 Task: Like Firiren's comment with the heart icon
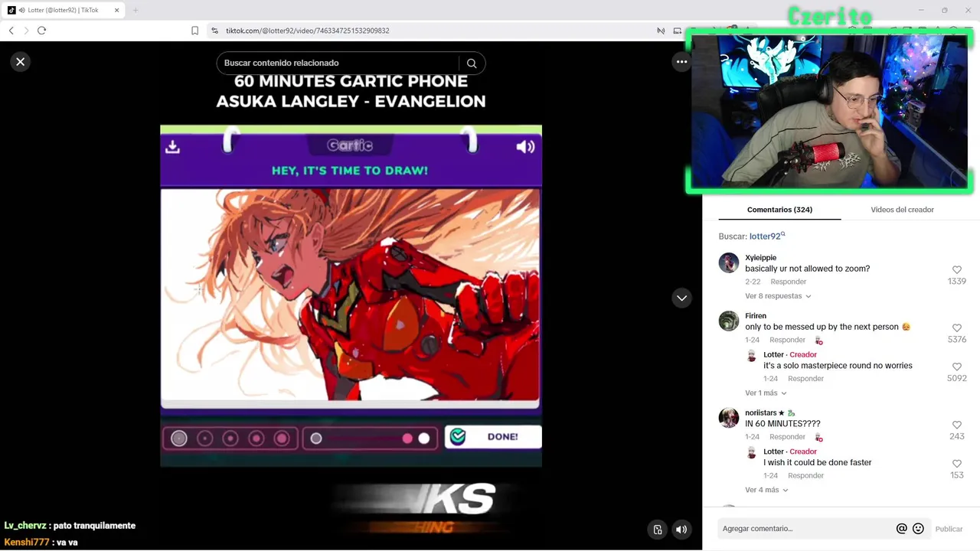957,328
